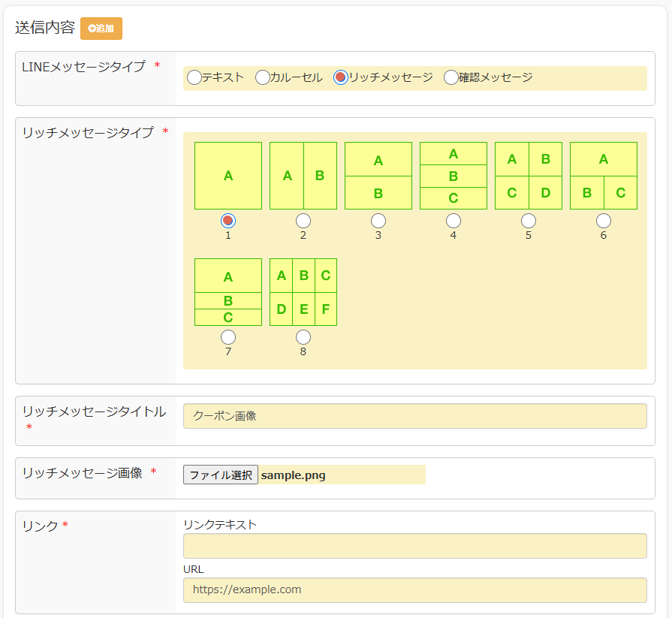Focus the リンクテキスト input field
The height and width of the screenshot is (618, 672).
415,546
